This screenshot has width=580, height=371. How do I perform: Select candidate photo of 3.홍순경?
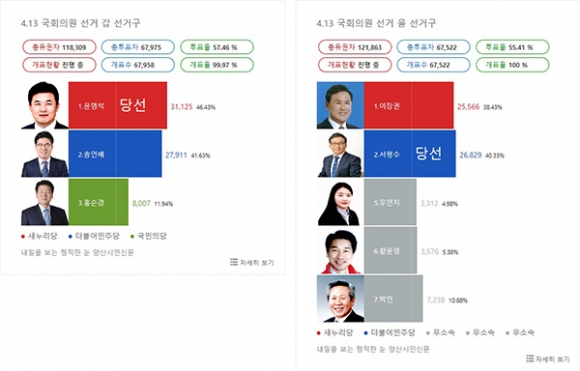(45, 202)
